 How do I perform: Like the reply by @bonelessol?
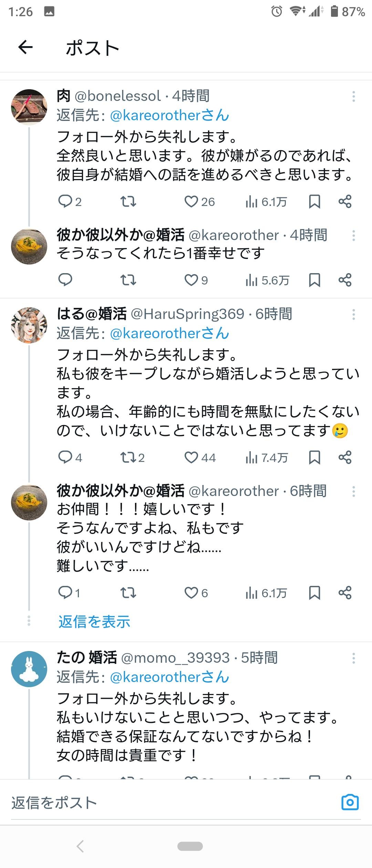click(199, 201)
